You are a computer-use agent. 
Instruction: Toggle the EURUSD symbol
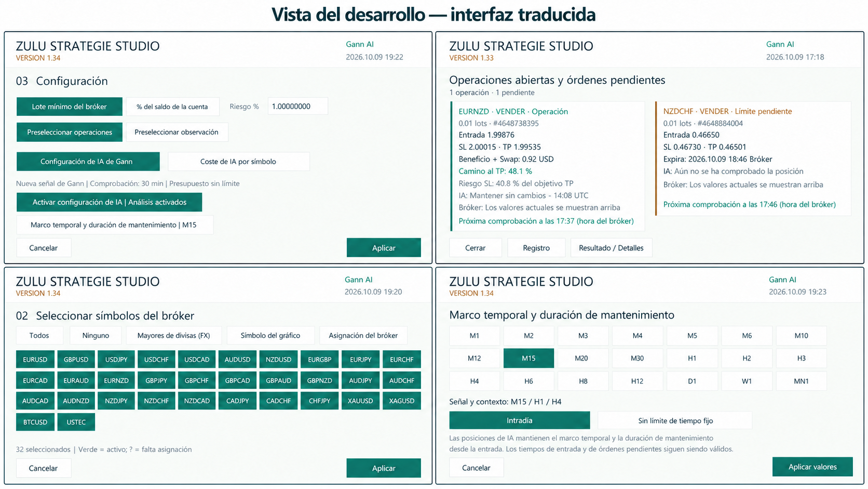click(35, 360)
